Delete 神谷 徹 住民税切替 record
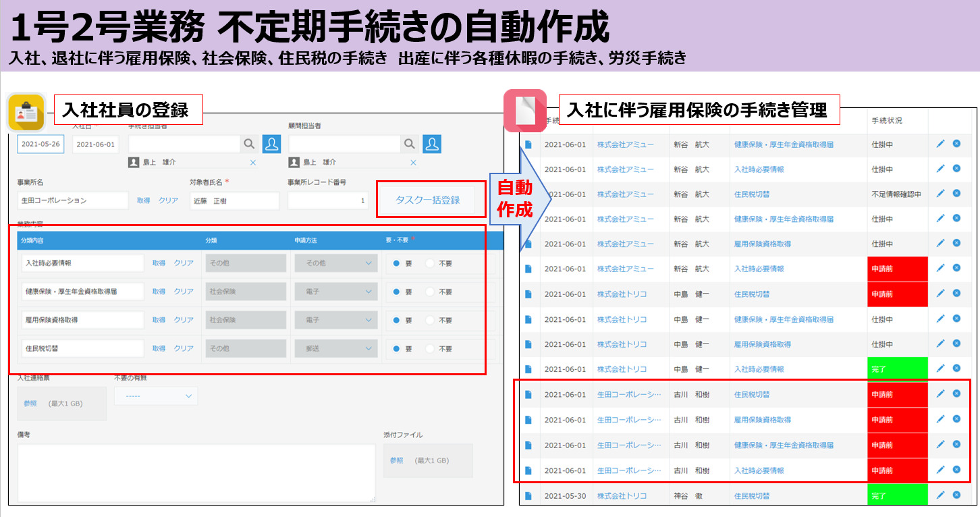 click(956, 495)
